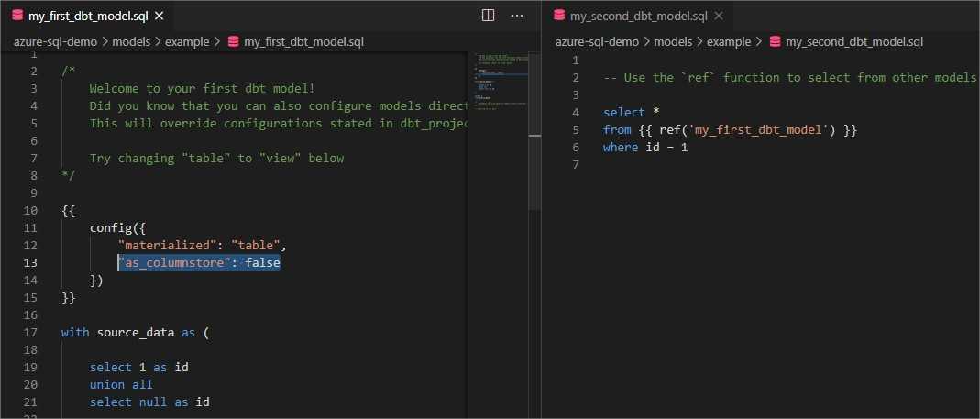Click the selected "as_columnstore": false text

tap(199, 262)
